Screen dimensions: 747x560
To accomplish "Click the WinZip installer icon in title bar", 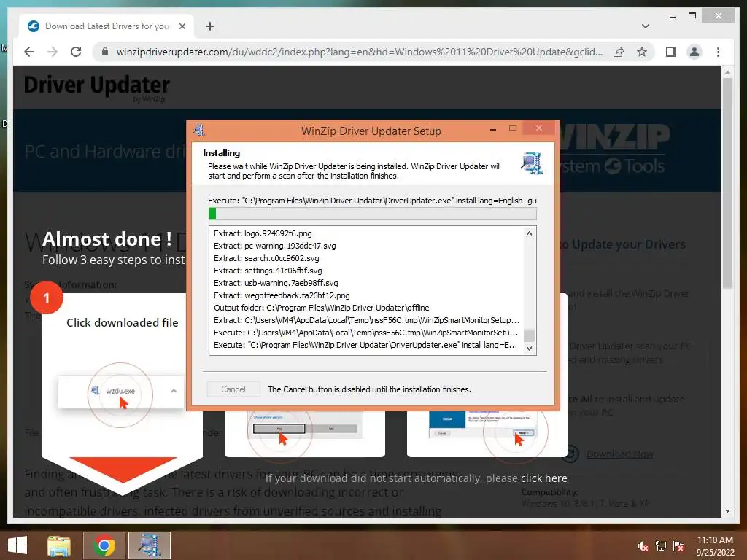I will [x=199, y=130].
